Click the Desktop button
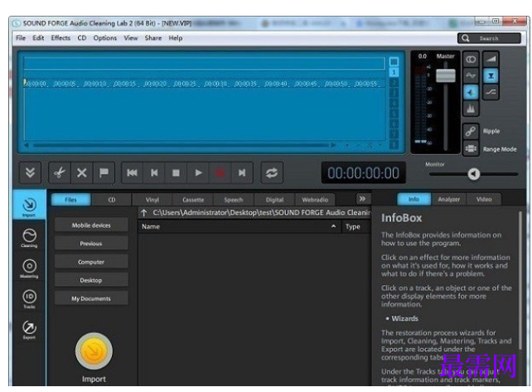The height and width of the screenshot is (392, 532). point(91,280)
